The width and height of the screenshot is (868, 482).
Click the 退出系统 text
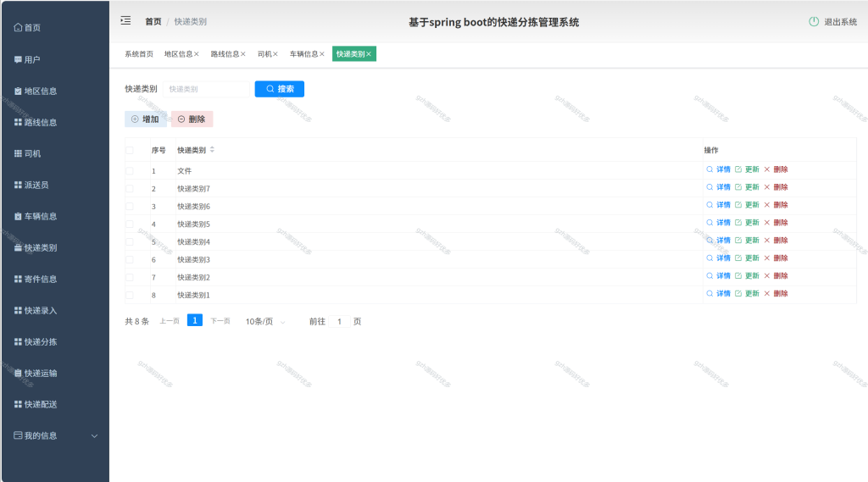(x=840, y=22)
